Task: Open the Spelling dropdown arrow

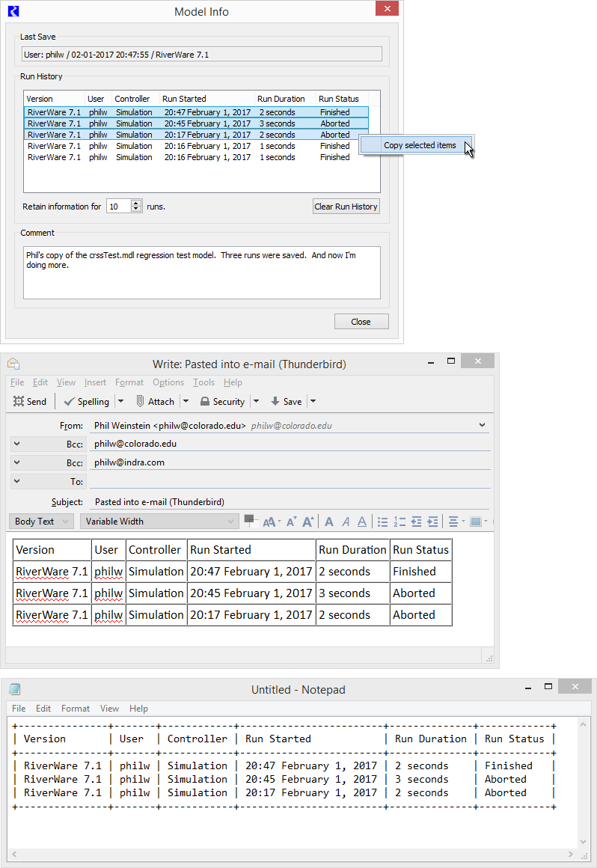Action: click(120, 401)
